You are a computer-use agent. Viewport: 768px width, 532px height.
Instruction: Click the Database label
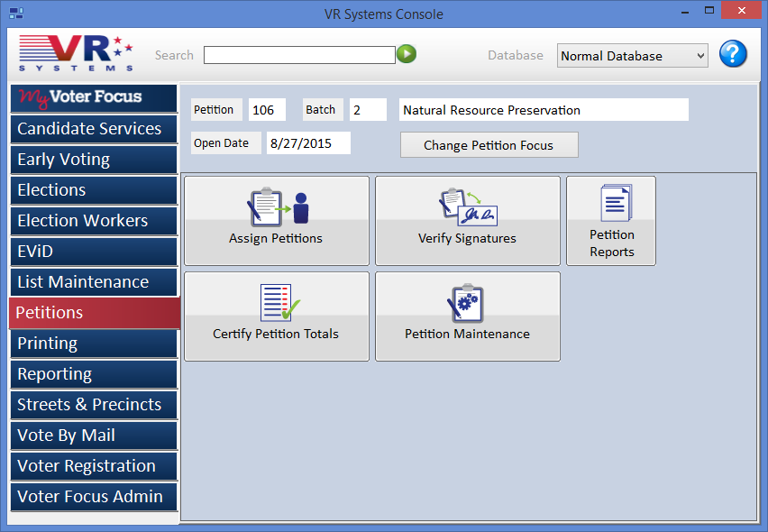[x=516, y=55]
